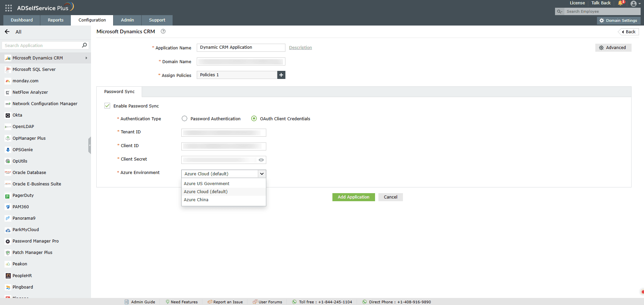Open the Admin tab
The image size is (644, 305).
coord(127,20)
